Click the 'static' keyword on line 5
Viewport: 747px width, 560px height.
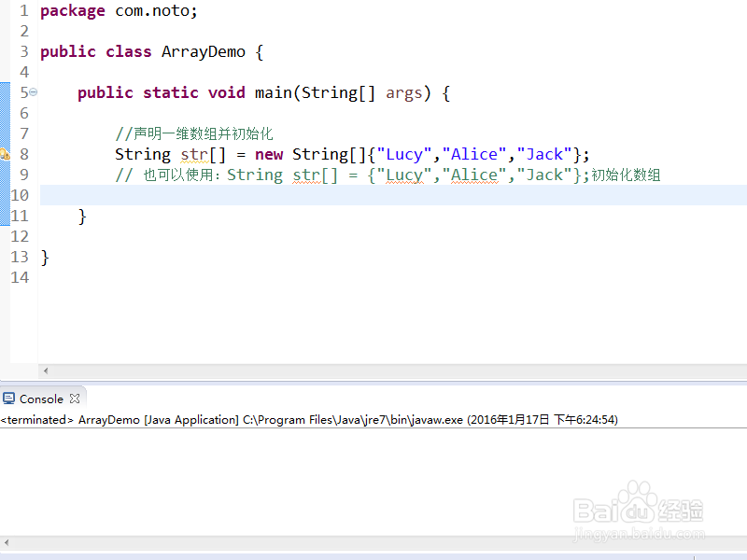click(171, 92)
